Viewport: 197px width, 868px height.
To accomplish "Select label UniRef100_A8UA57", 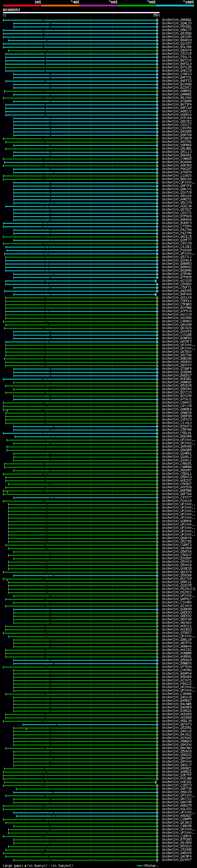I will pos(177,470).
